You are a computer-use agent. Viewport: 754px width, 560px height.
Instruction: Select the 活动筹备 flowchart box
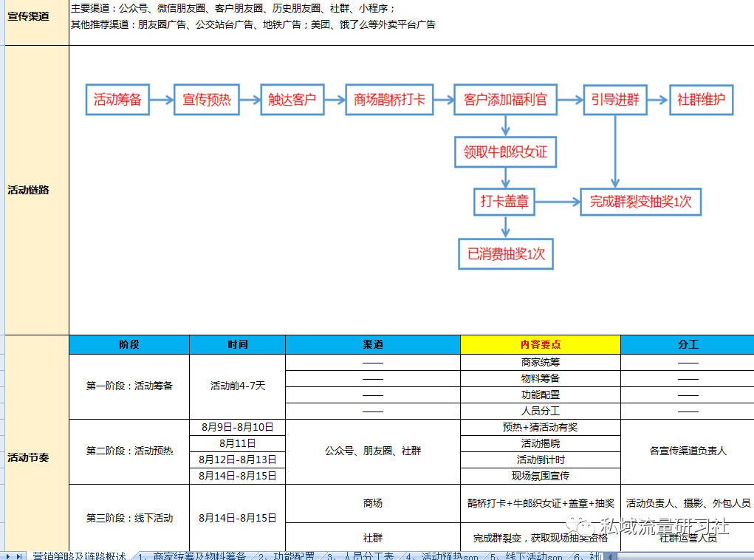pyautogui.click(x=117, y=100)
